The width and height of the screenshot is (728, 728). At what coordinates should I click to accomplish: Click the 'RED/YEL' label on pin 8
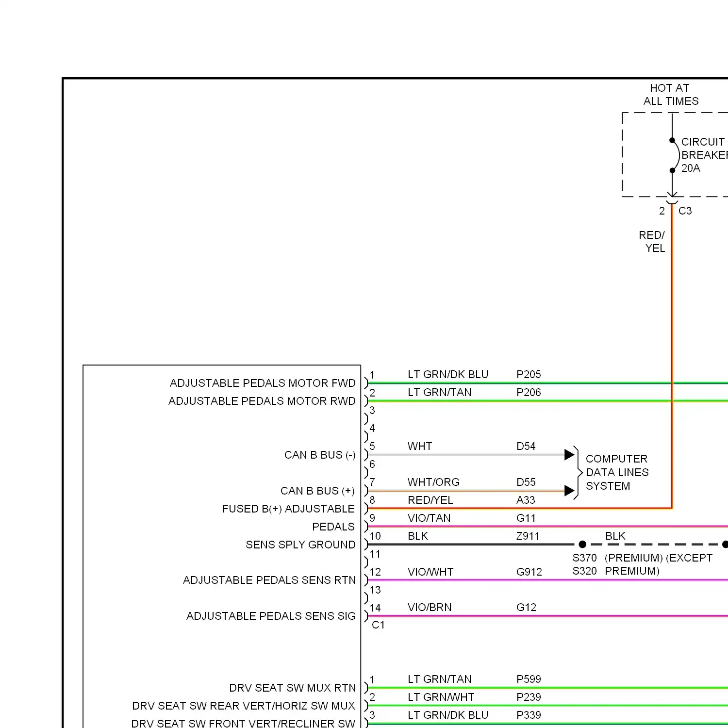[x=430, y=500]
